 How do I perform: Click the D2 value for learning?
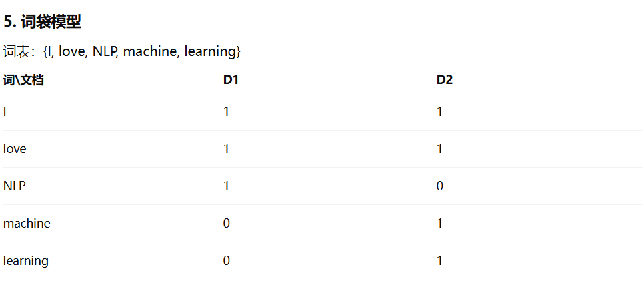[440, 261]
